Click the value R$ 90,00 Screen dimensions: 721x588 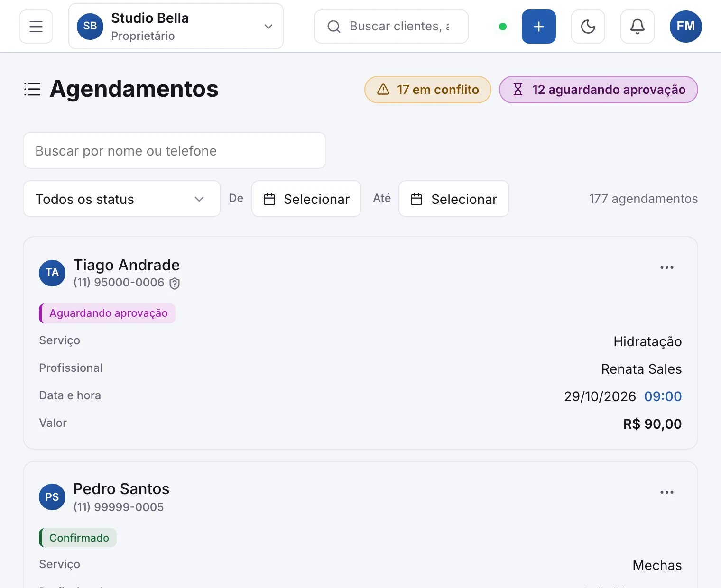pos(653,424)
